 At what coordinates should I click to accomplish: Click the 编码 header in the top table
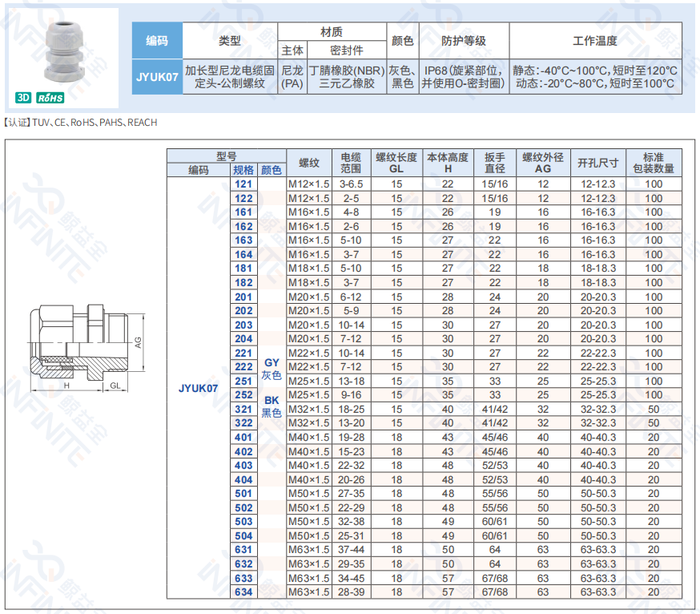[x=157, y=41]
